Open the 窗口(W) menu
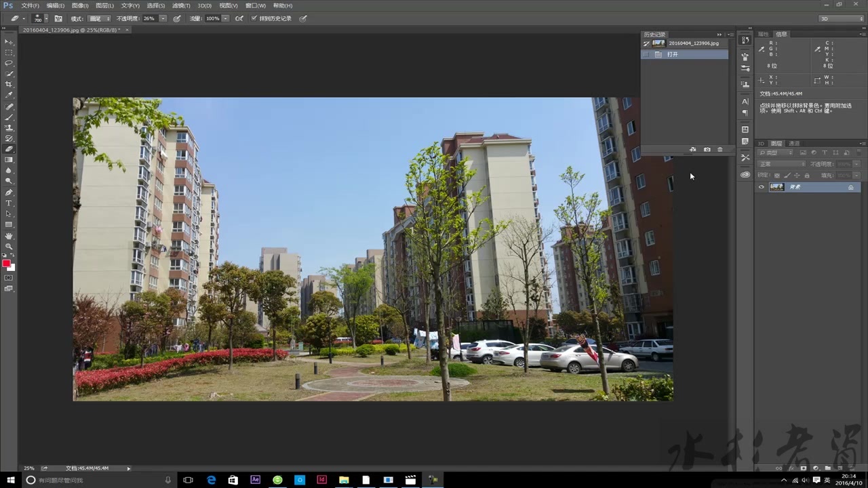This screenshot has width=868, height=488. pyautogui.click(x=256, y=5)
